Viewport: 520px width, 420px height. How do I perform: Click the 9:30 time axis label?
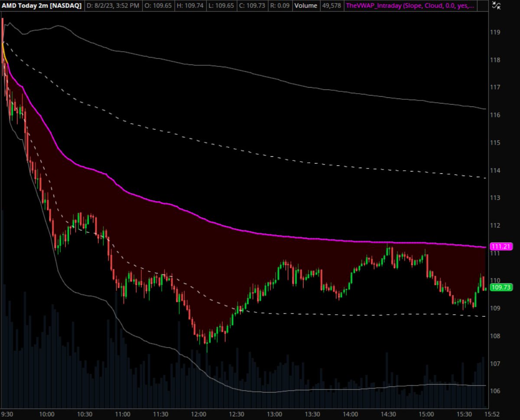pyautogui.click(x=8, y=414)
